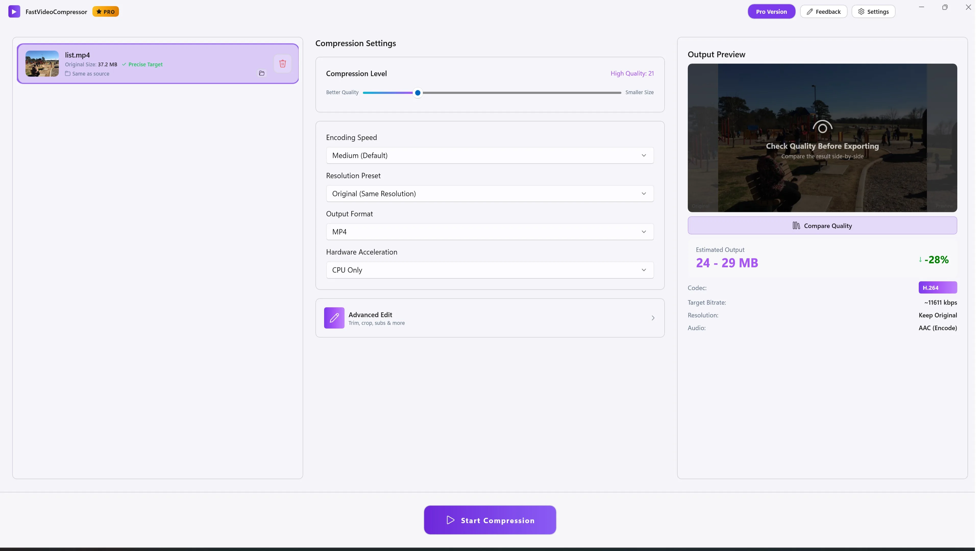
Task: Click the PRO star badge
Action: [x=106, y=11]
